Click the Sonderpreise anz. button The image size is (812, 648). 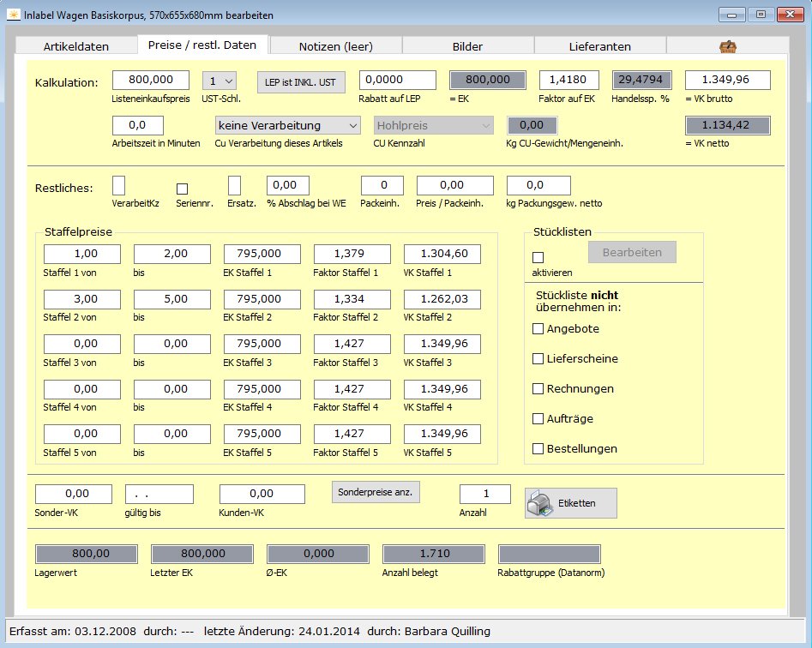click(x=376, y=492)
